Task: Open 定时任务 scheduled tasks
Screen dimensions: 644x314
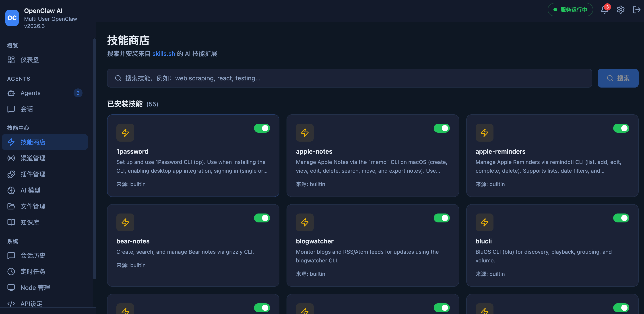Action: tap(45, 271)
